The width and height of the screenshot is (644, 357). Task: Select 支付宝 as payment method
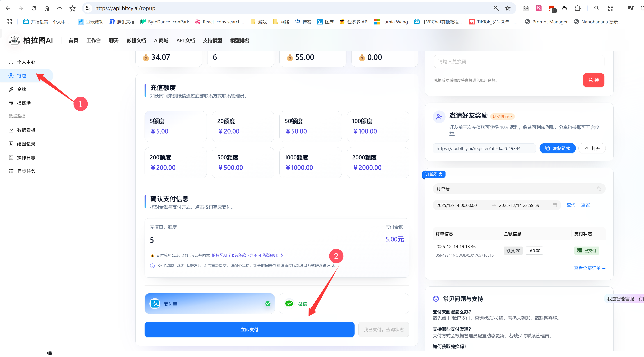tap(209, 304)
